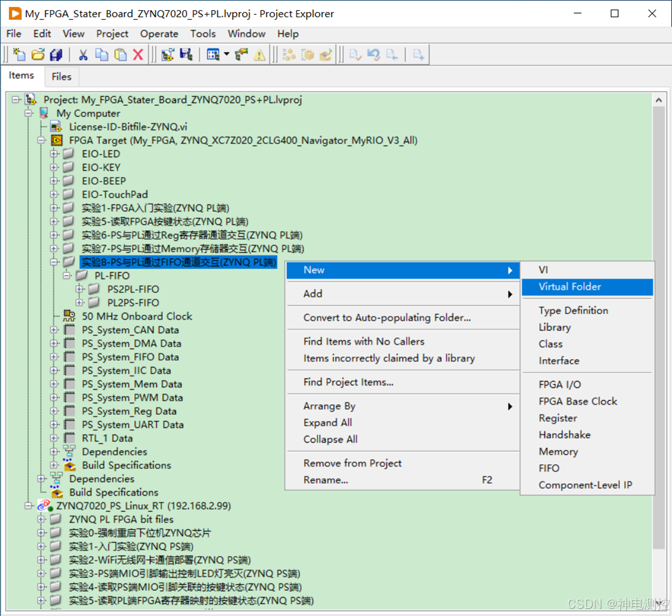The width and height of the screenshot is (672, 616).
Task: Click the 50 MHz Onboard Clock icon
Action: coord(69,316)
